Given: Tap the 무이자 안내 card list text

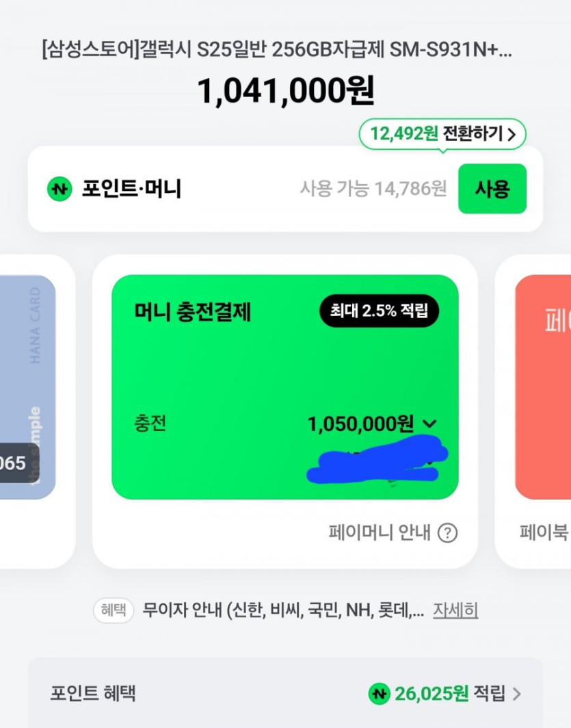Looking at the screenshot, I should tap(283, 610).
